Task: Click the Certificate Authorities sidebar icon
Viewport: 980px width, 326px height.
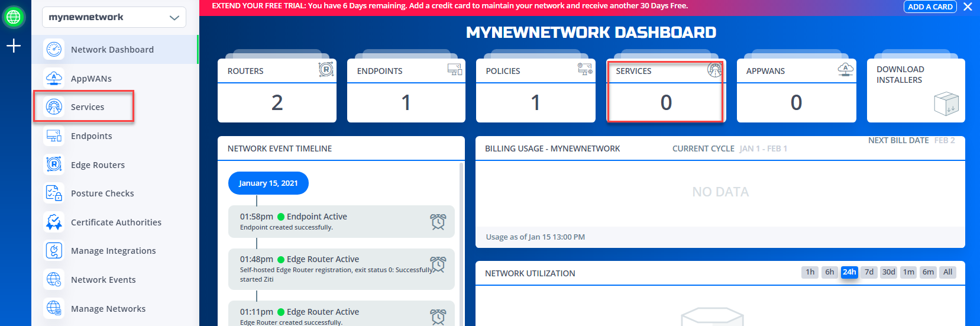Action: tap(54, 222)
